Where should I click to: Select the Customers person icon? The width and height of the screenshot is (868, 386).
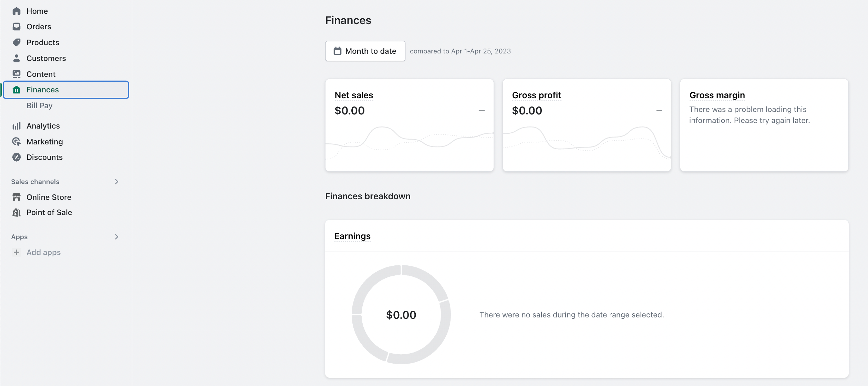point(16,58)
